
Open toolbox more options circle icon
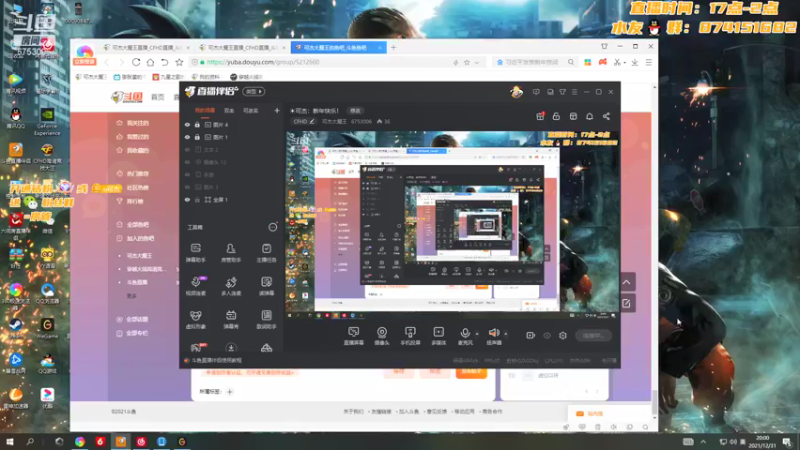[x=273, y=227]
